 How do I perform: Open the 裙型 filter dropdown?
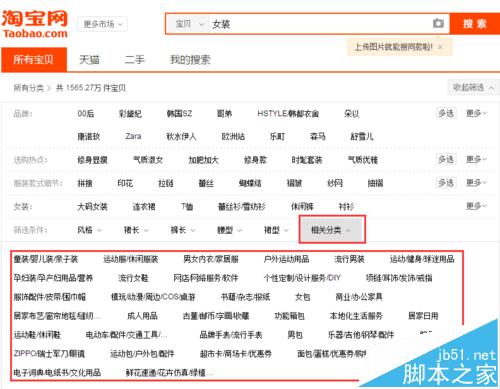tap(276, 230)
